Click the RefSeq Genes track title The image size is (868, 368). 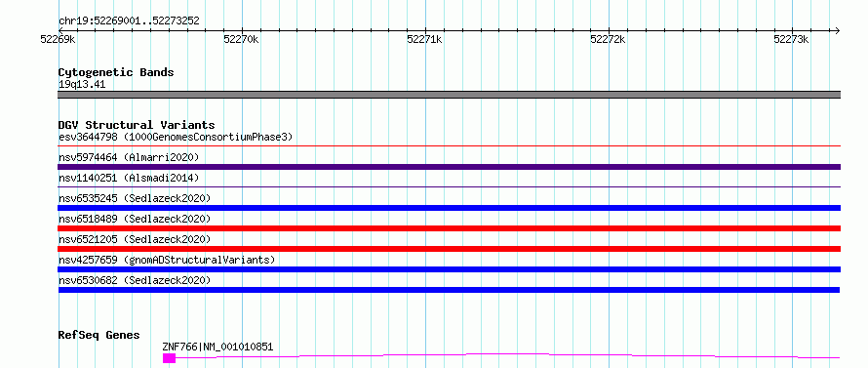99,336
